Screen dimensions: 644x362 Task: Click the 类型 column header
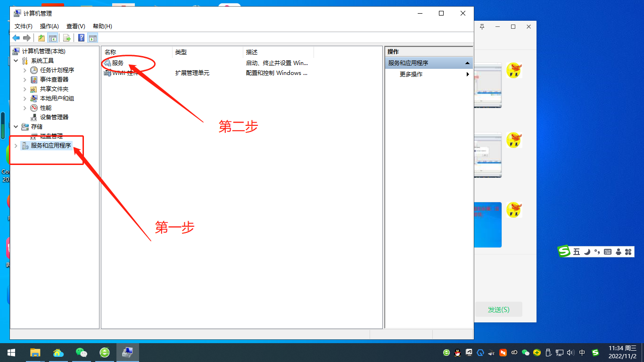click(208, 52)
